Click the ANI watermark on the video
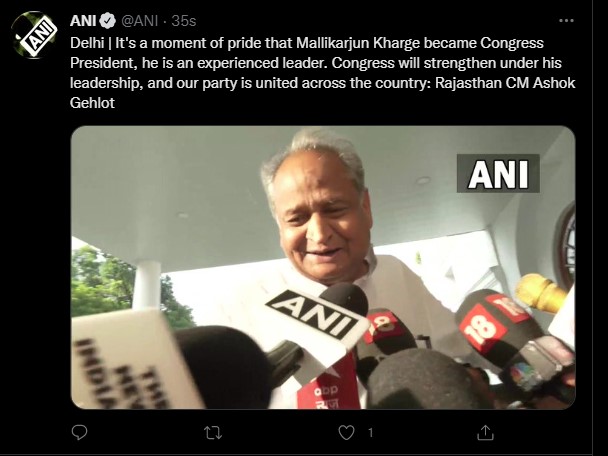608x456 pixels. pyautogui.click(x=498, y=173)
